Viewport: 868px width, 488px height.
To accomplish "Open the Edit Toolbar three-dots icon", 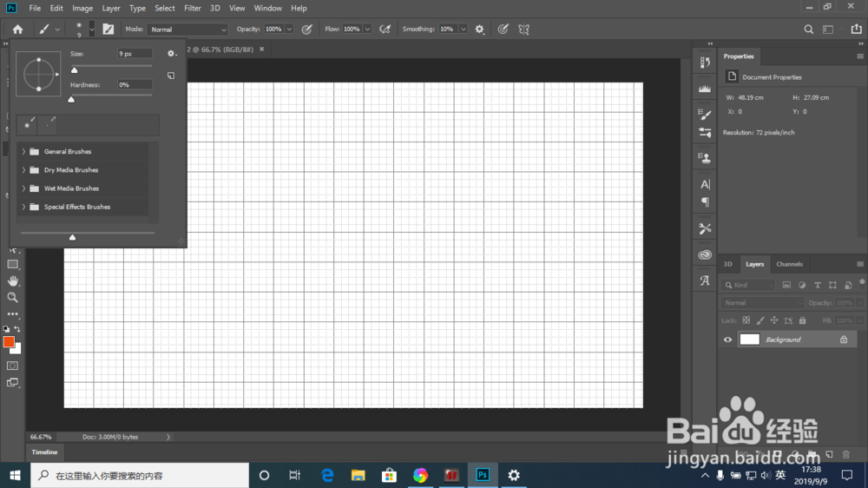I will coord(12,314).
